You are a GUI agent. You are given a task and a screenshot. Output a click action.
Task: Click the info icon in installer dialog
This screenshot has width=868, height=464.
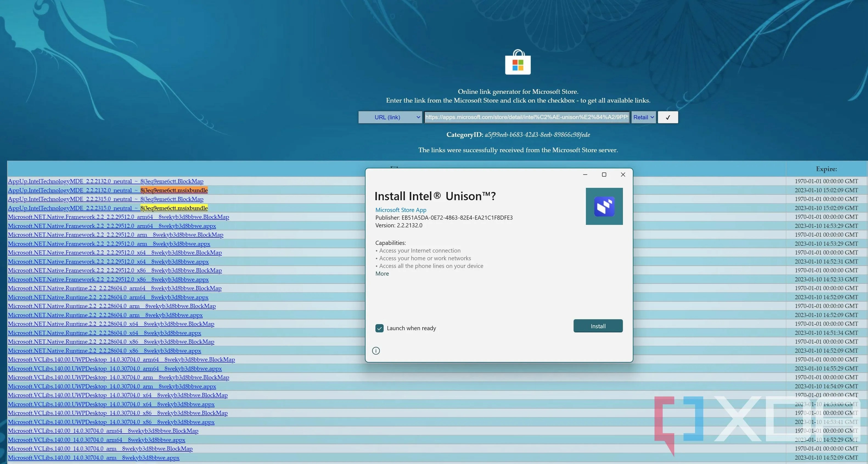(x=376, y=350)
